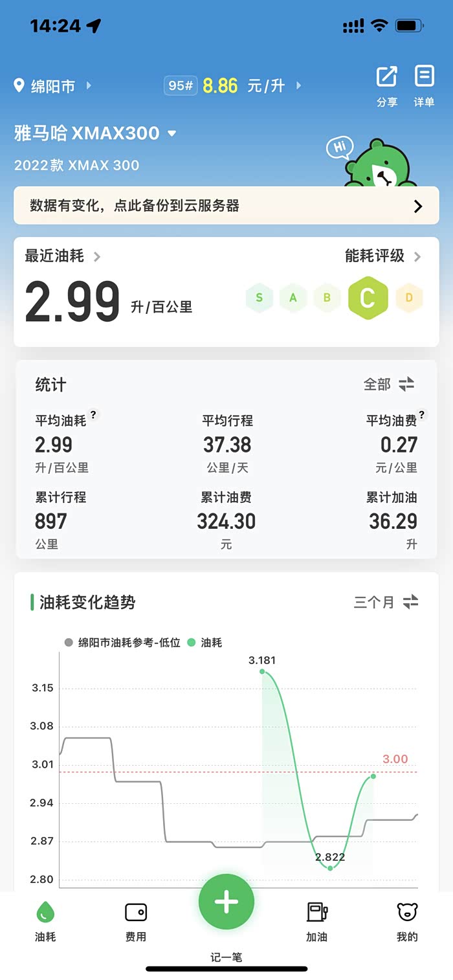Tap the green plus 记一笔 button
The width and height of the screenshot is (453, 980).
click(x=226, y=902)
